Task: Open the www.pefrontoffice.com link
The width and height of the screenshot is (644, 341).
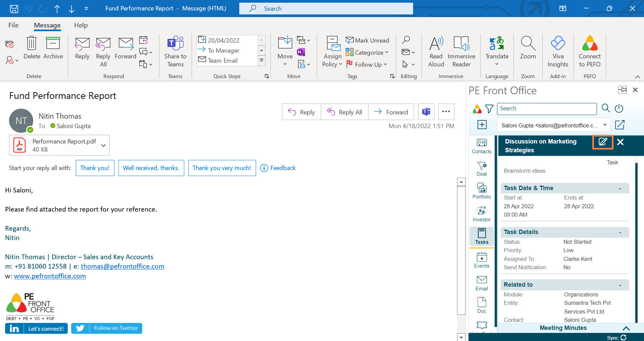Action: coord(50,276)
